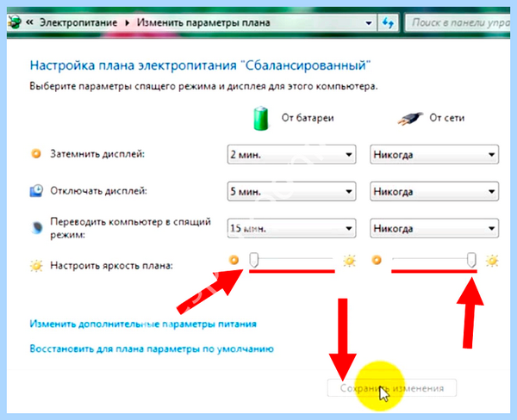Click the 'От сети' column header text
Image resolution: width=517 pixels, height=420 pixels.
click(x=446, y=118)
